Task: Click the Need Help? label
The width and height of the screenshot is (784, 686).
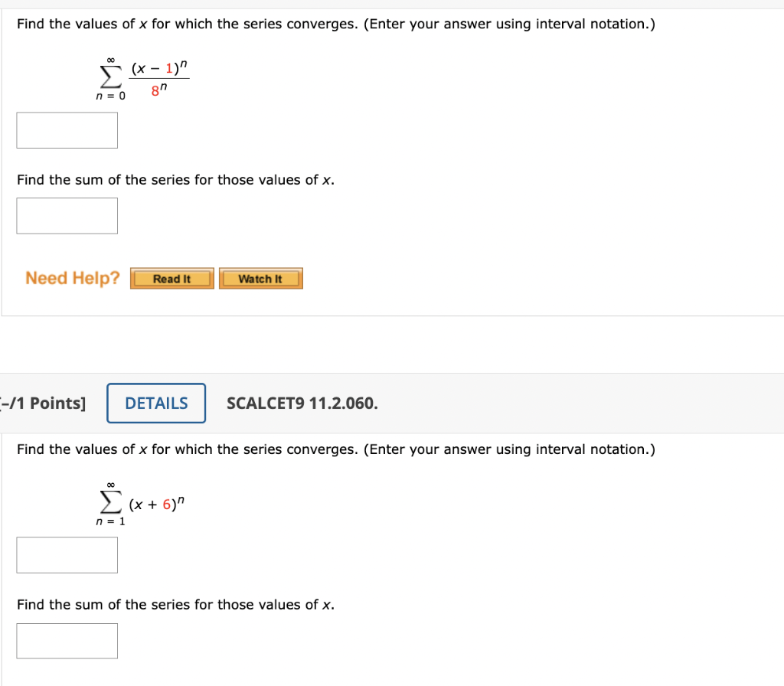Action: [71, 278]
